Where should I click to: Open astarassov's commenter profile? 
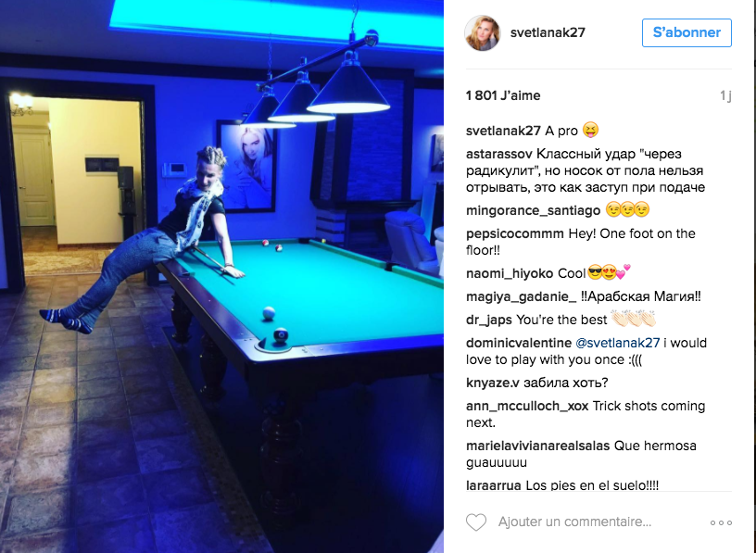[x=499, y=155]
